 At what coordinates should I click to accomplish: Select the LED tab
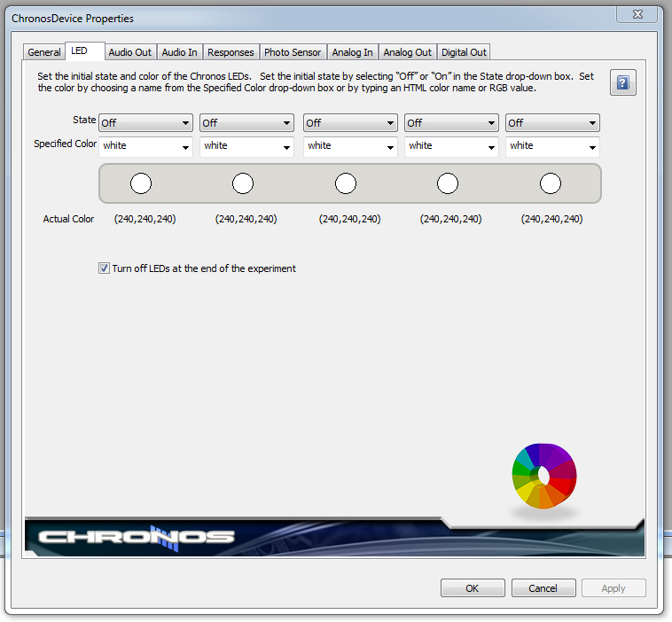tap(85, 51)
